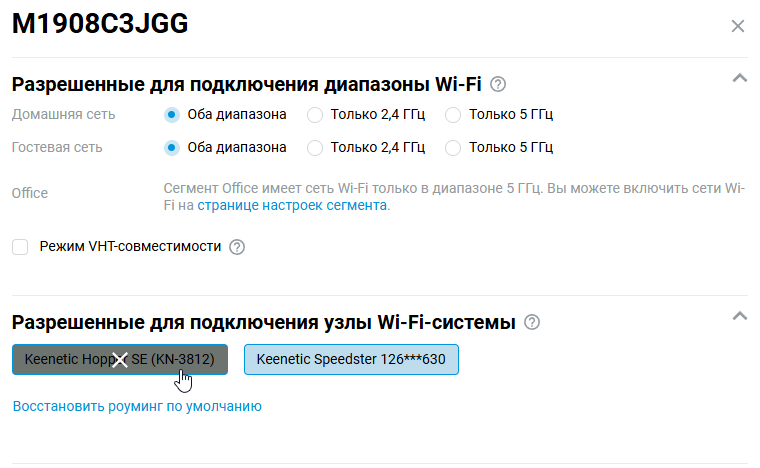Image resolution: width=760 pixels, height=468 pixels.
Task: Pick 'Только 5 ГГц' for Домашняя сеть
Action: [x=453, y=114]
